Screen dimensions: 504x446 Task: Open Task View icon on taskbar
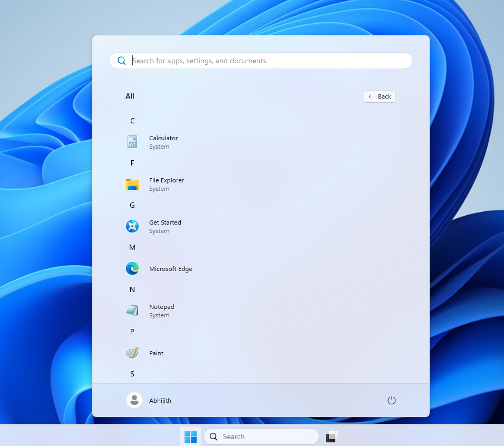point(332,437)
